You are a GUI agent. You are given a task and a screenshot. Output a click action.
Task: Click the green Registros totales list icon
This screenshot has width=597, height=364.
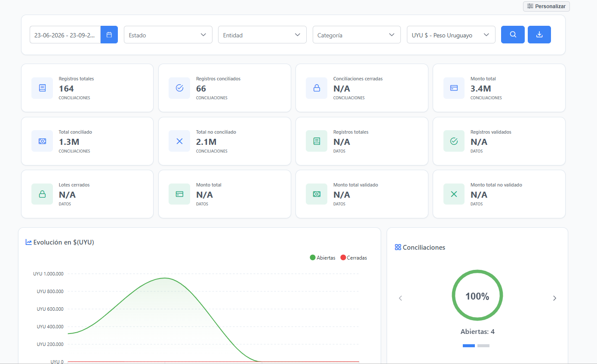click(317, 141)
